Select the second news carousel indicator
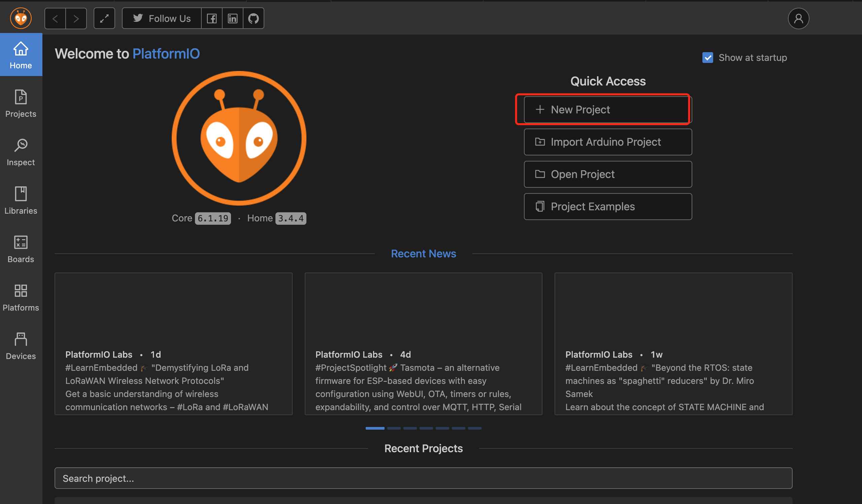 click(394, 428)
